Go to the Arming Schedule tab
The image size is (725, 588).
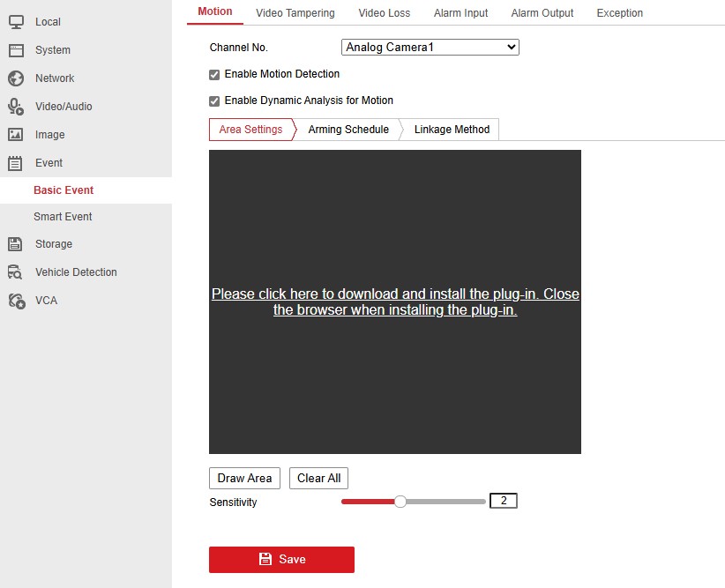(348, 130)
